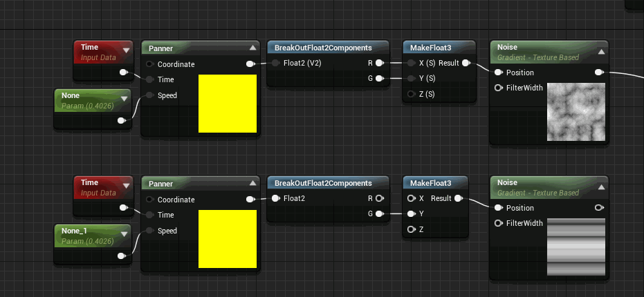Select the upper BreakOutFloat2Components node title
The width and height of the screenshot is (644, 297).
(x=323, y=48)
